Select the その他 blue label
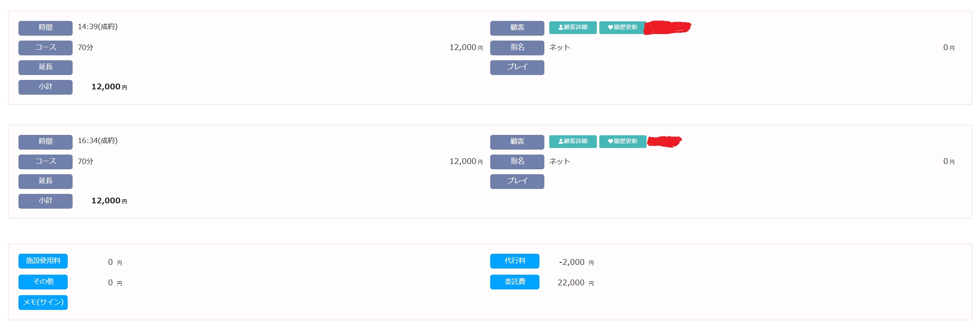The height and width of the screenshot is (330, 980). [43, 282]
